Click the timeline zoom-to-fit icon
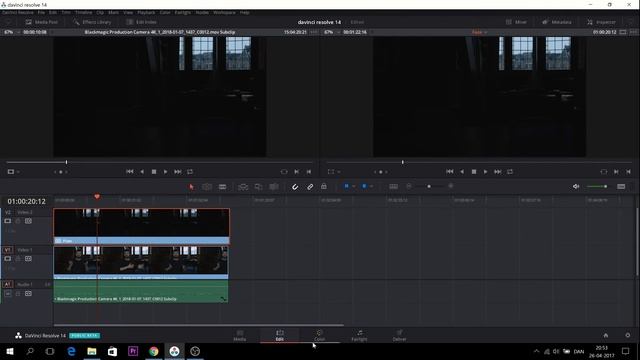The image size is (640, 360). pos(393,187)
